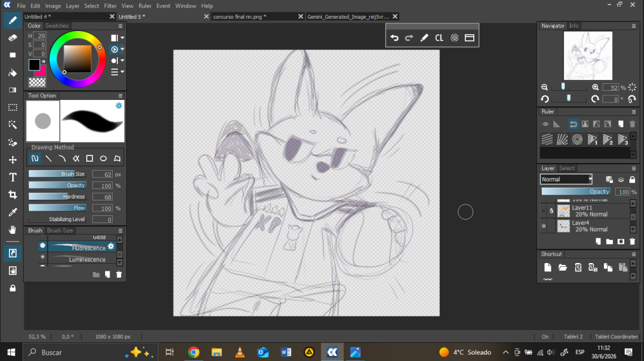Switch to concurso final nn.png tab

coord(240,17)
